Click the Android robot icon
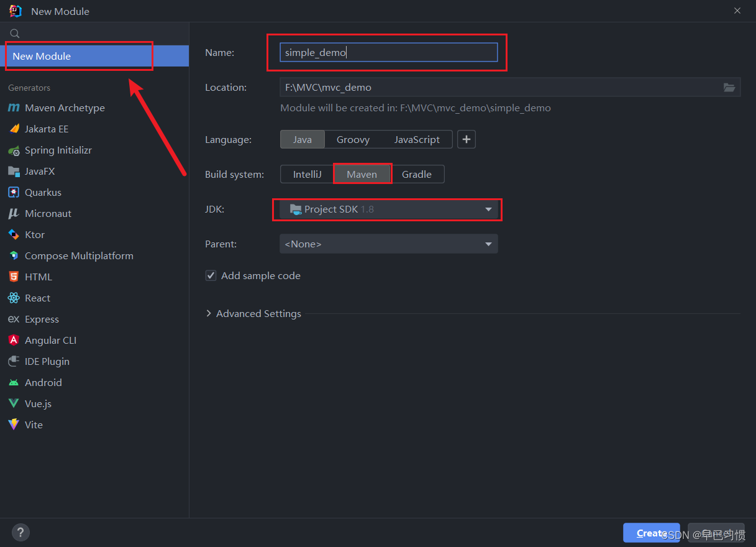 pyautogui.click(x=14, y=382)
